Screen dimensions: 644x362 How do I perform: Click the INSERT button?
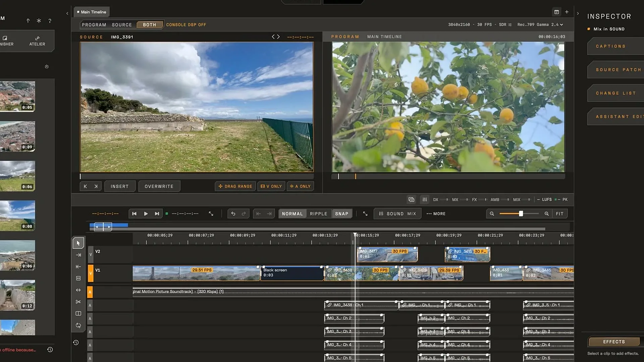pos(120,186)
